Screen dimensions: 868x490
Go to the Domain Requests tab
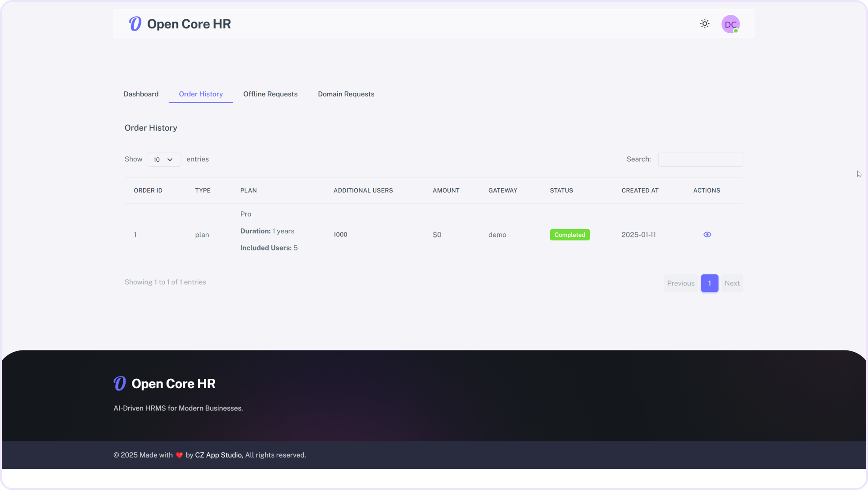coord(346,94)
